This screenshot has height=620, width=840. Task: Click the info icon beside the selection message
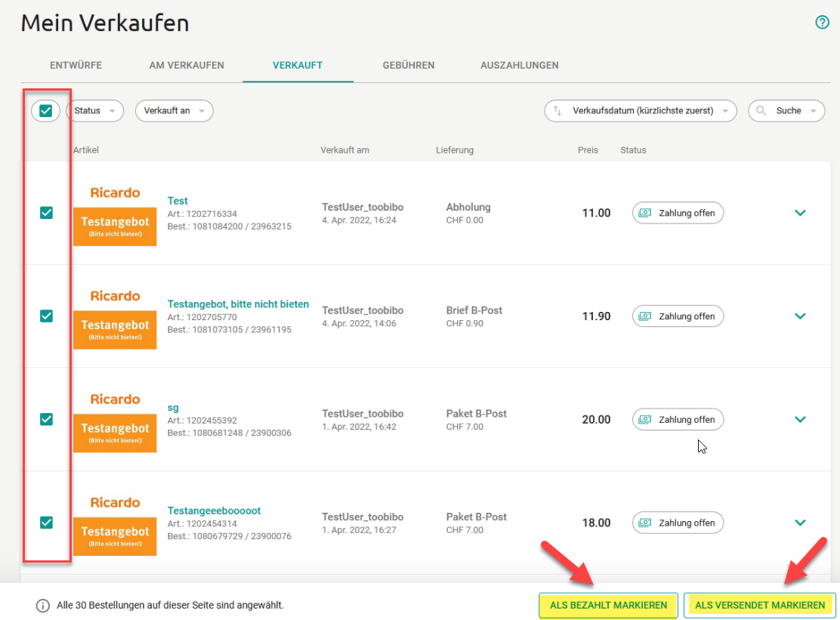point(42,606)
